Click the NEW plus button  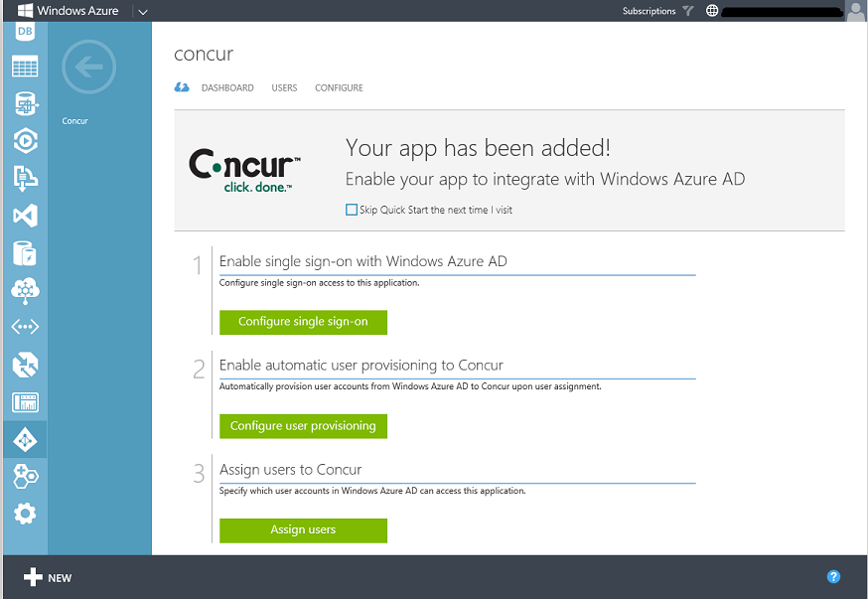point(48,577)
